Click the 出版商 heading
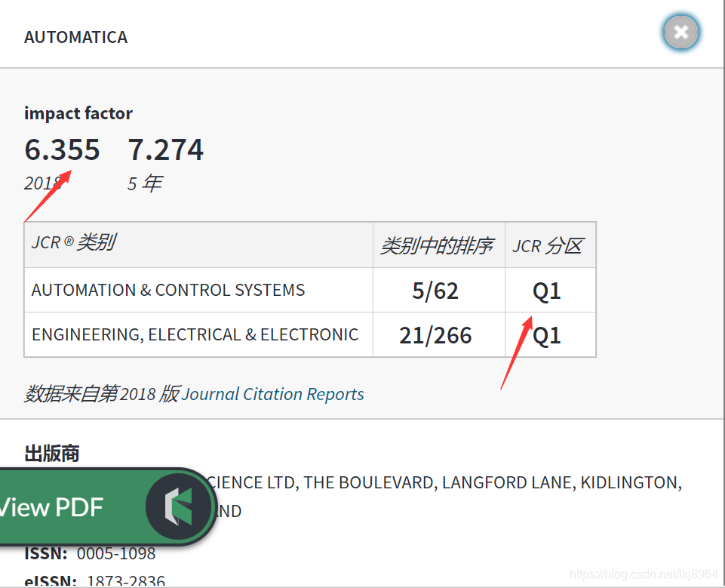 point(52,454)
